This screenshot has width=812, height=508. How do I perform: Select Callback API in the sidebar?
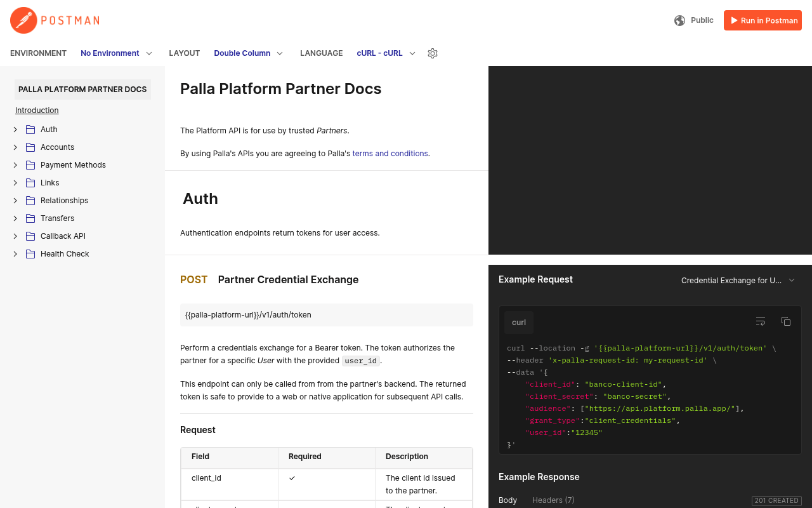[x=63, y=236]
